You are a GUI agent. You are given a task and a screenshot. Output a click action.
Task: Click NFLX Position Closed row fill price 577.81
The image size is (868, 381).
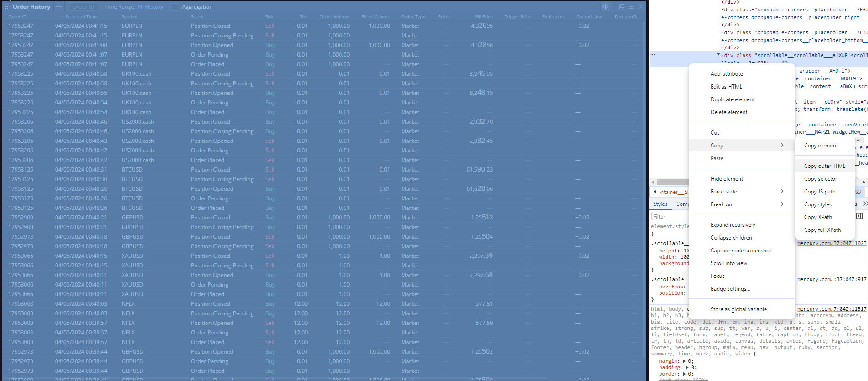[x=484, y=303]
